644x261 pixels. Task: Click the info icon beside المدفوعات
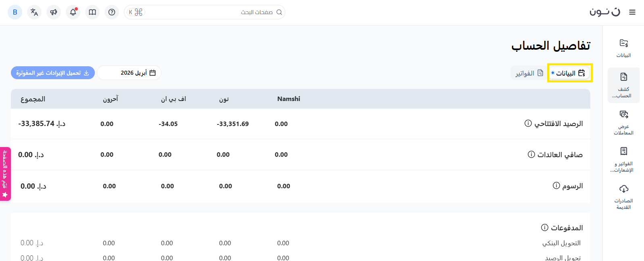(545, 227)
